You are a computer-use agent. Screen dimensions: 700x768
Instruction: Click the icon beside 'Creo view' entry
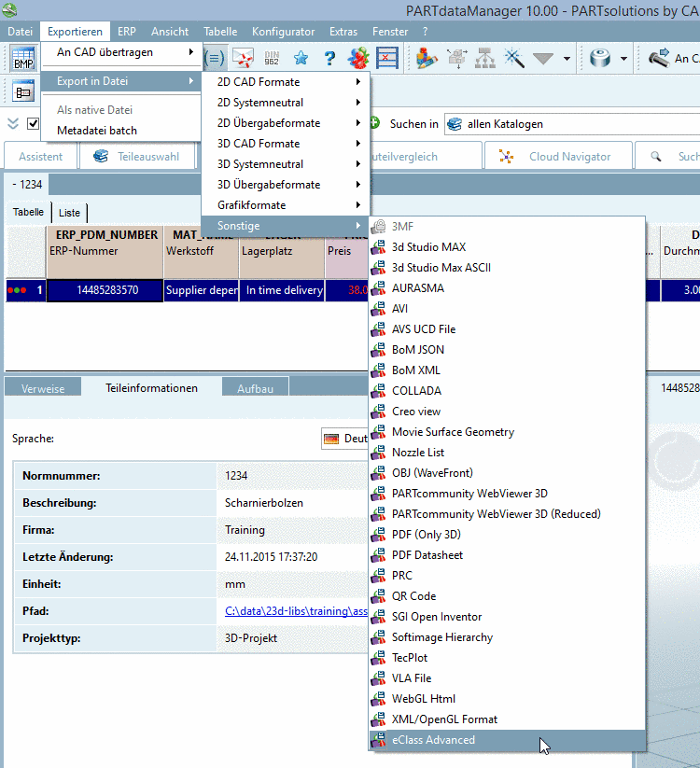tap(378, 412)
